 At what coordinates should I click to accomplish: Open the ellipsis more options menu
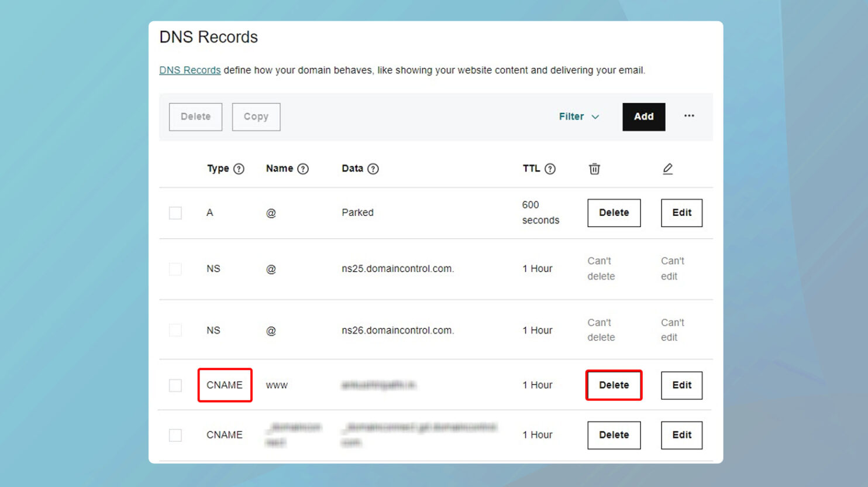coord(689,116)
